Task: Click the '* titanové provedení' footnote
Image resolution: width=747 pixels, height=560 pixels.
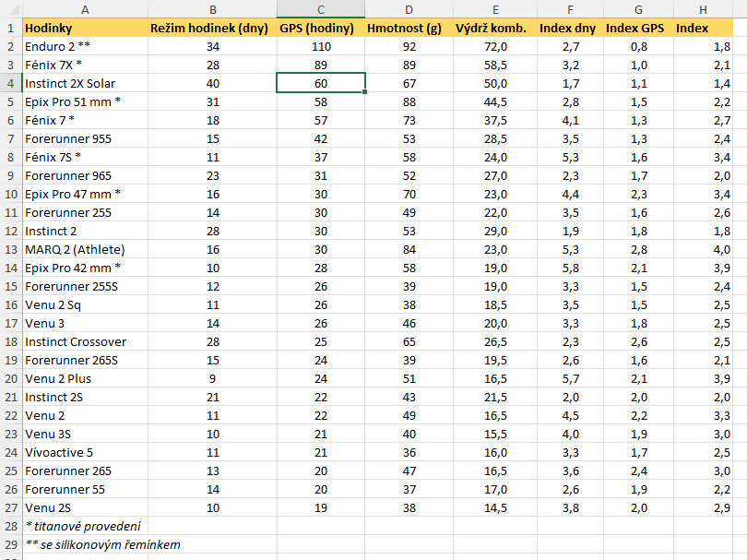Action: coord(83,527)
